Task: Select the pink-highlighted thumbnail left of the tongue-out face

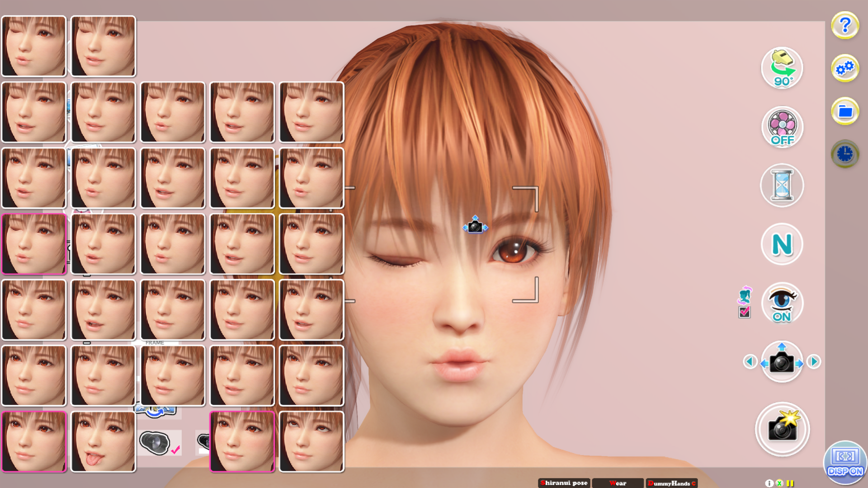Action: (34, 441)
